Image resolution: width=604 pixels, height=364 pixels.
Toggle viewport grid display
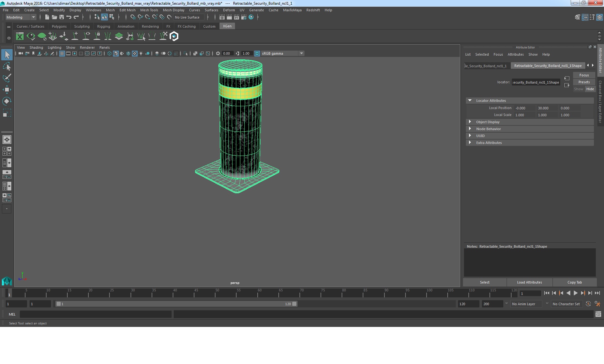62,53
